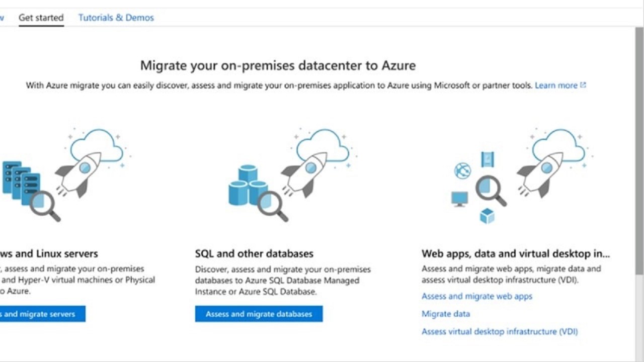Click the mobile device icon in the web apps illustration
The height and width of the screenshot is (362, 644).
[487, 159]
